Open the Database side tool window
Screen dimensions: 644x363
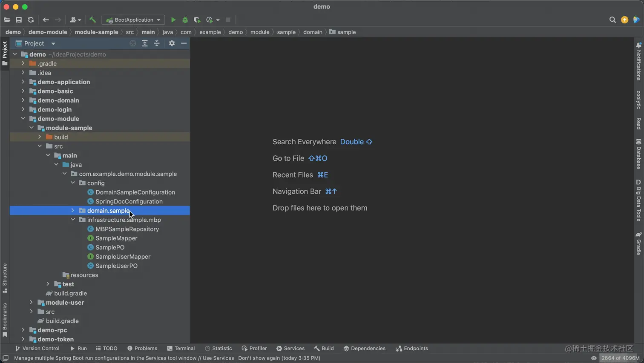click(638, 154)
